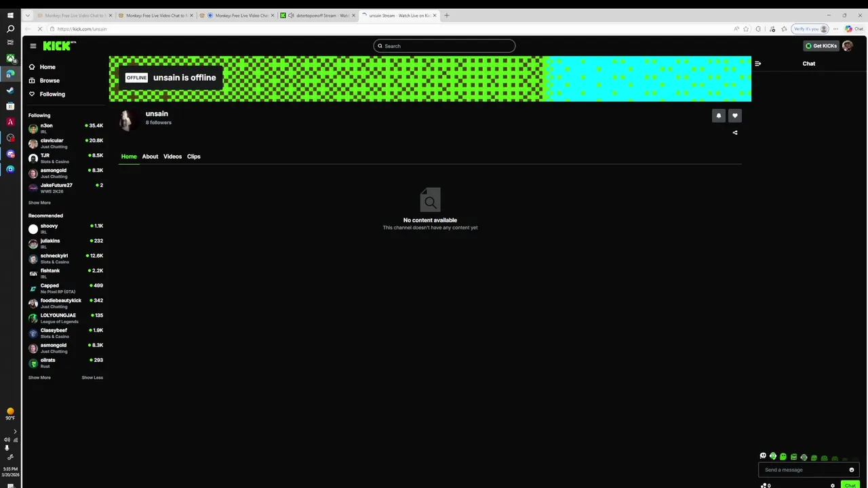Image resolution: width=868 pixels, height=488 pixels.
Task: Open Task View on the taskbar
Action: [x=10, y=43]
